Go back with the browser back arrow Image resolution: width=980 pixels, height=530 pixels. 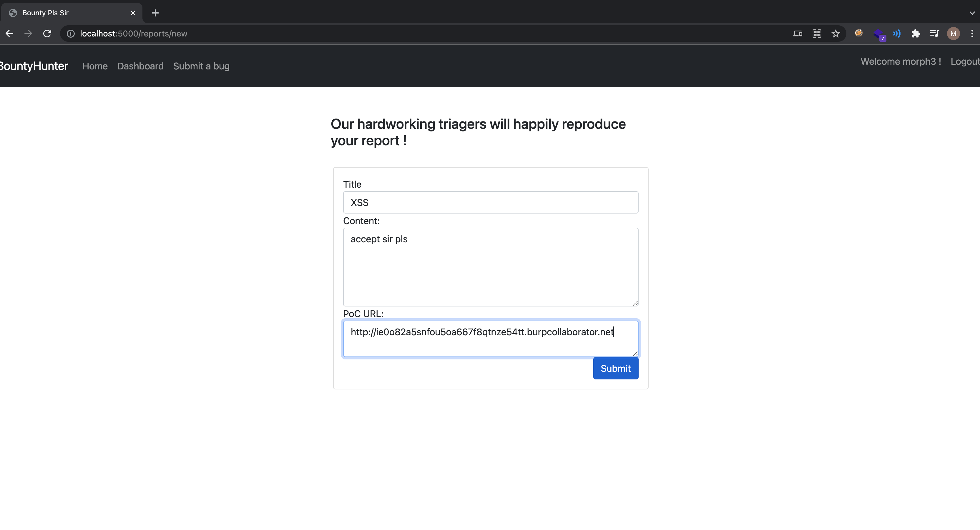9,34
